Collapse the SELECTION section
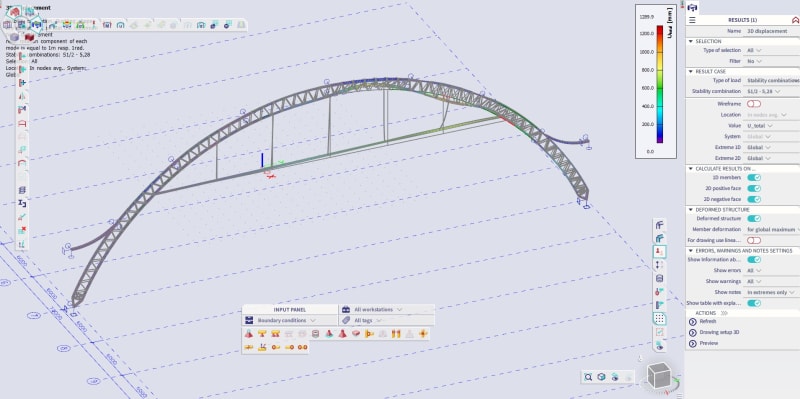The image size is (800, 399). [x=691, y=41]
